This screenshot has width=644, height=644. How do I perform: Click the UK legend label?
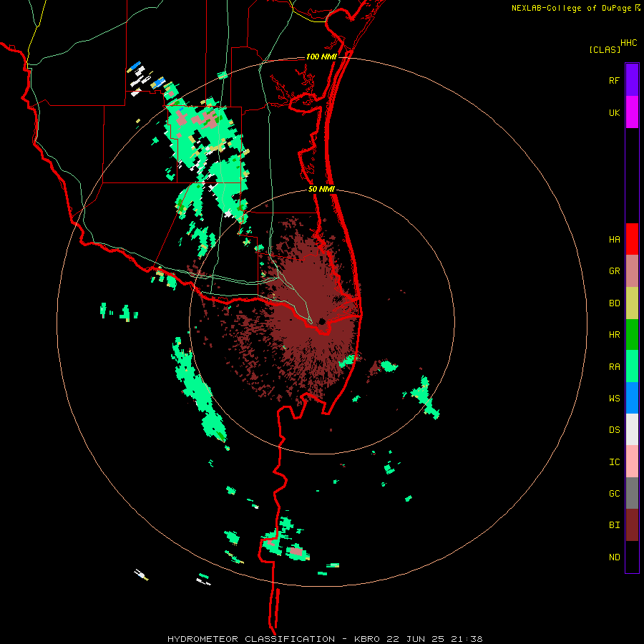[x=614, y=113]
